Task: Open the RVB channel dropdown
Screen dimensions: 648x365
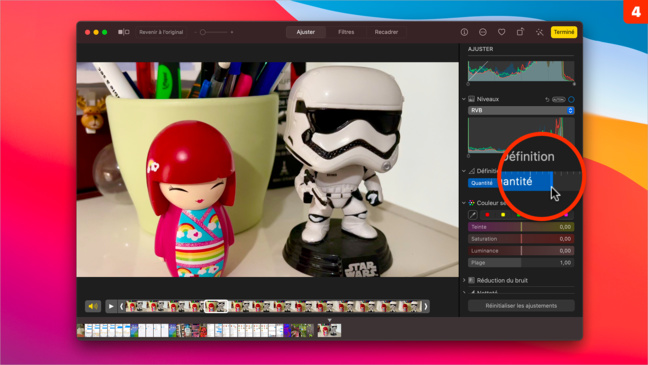Action: pyautogui.click(x=521, y=110)
